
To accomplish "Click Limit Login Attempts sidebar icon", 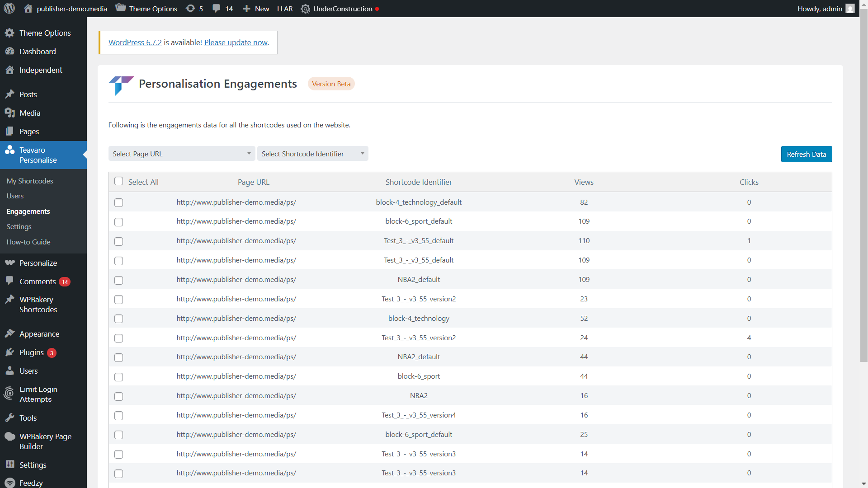I will [x=9, y=394].
